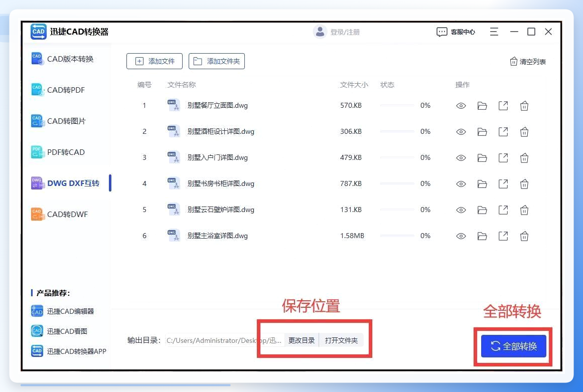The height and width of the screenshot is (392, 583).
Task: Click progress bar of 别墅餐厅立面图.dwg
Action: [x=397, y=106]
